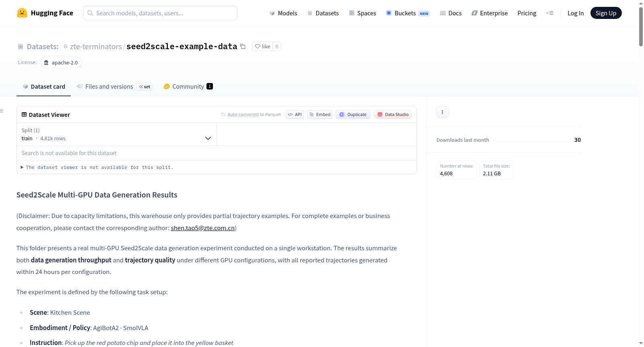Click the Downloads last month value 30

tap(578, 140)
